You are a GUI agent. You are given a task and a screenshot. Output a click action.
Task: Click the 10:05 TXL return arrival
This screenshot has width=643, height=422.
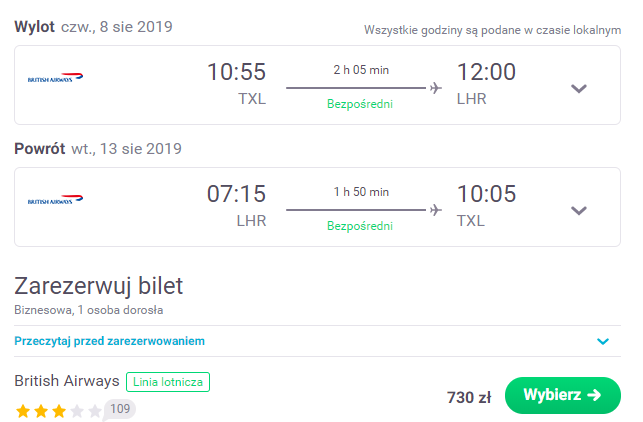[486, 206]
